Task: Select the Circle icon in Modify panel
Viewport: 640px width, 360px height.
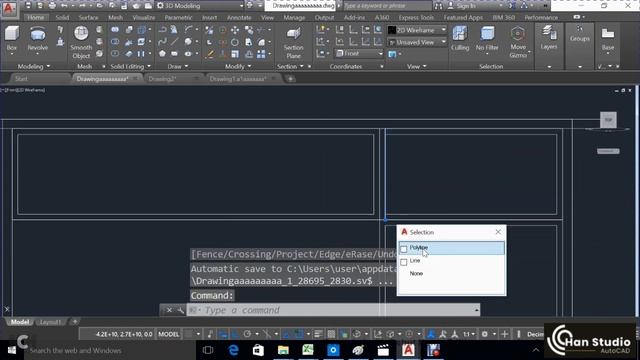Action: coord(235,42)
